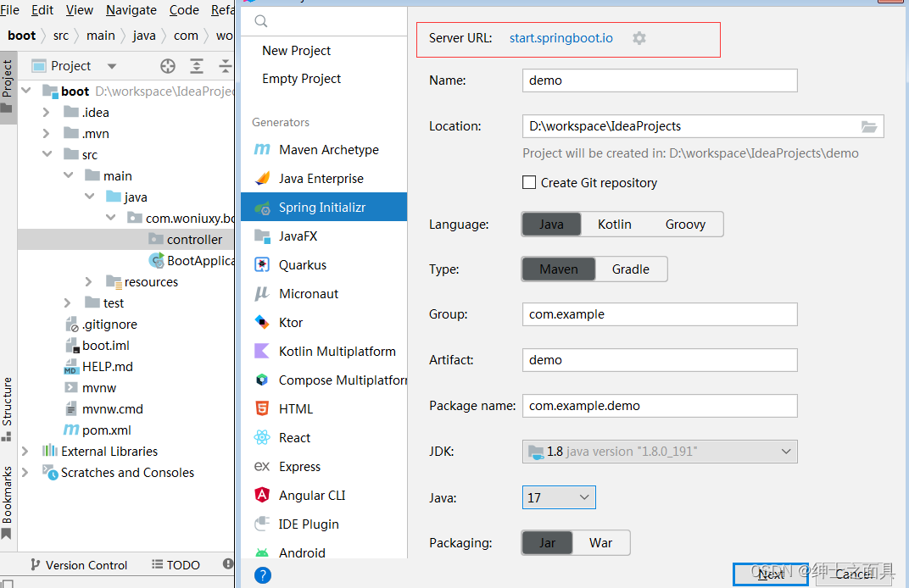The height and width of the screenshot is (588, 909).
Task: Click the Next button
Action: click(771, 574)
